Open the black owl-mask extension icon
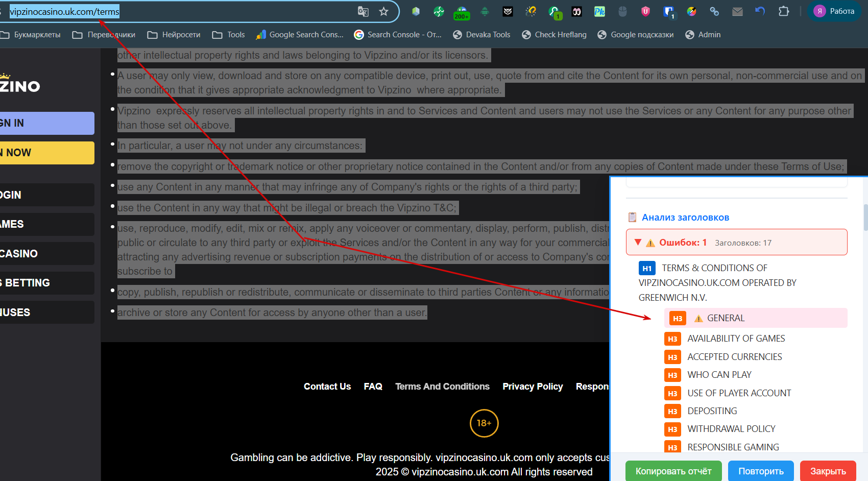The width and height of the screenshot is (868, 481). coord(508,11)
